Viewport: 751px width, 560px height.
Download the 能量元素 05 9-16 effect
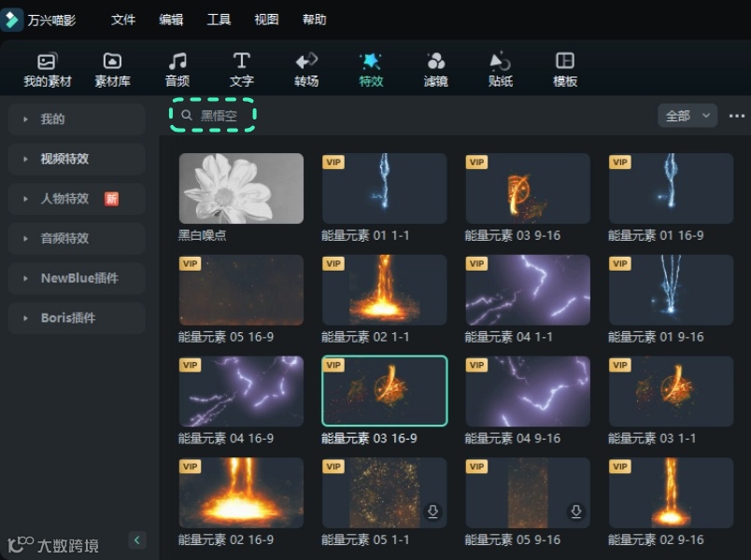coord(577,511)
